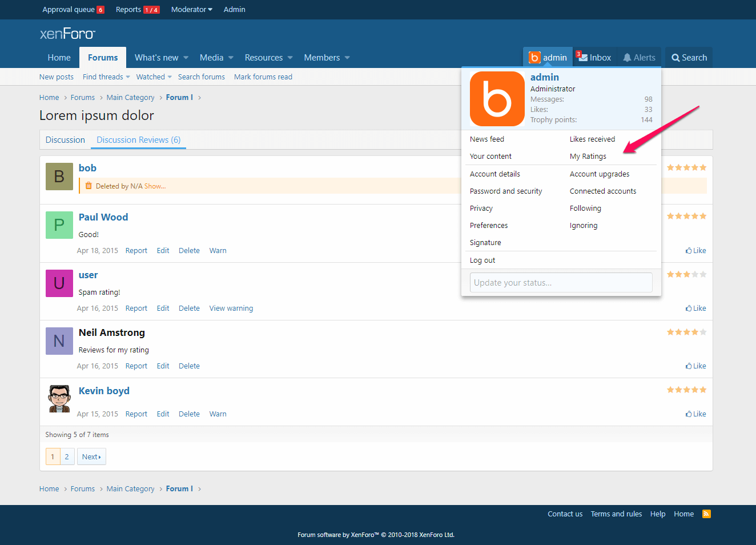Click the RSS feed icon in footer
Viewport: 756px width, 545px height.
coord(706,514)
